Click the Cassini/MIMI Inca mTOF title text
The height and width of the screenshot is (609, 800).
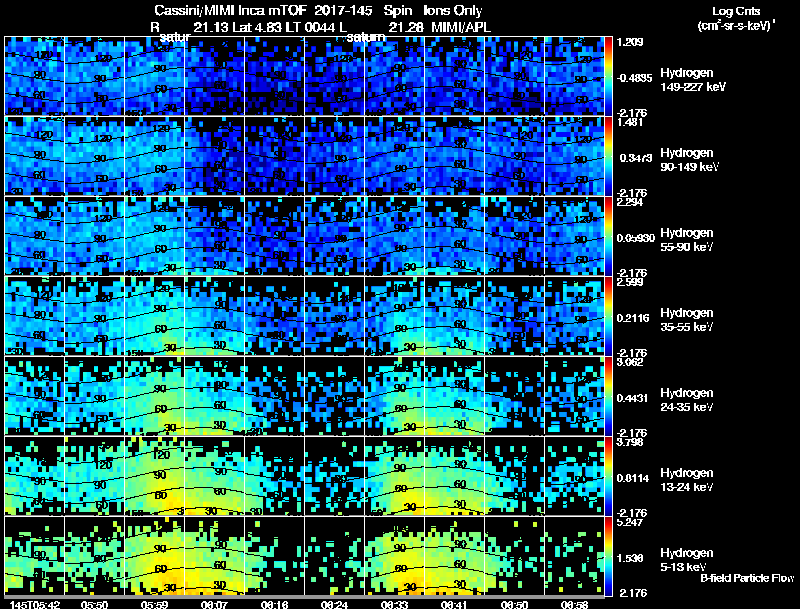(x=229, y=11)
